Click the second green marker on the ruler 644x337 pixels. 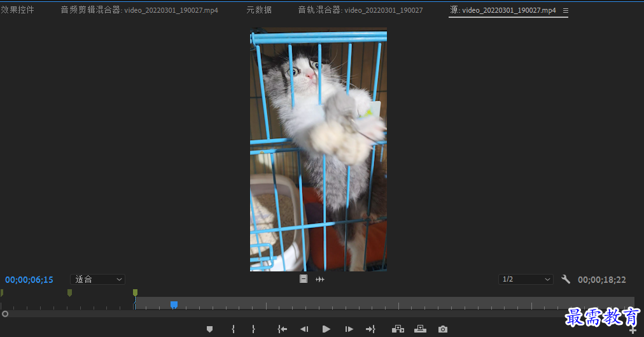[69, 292]
